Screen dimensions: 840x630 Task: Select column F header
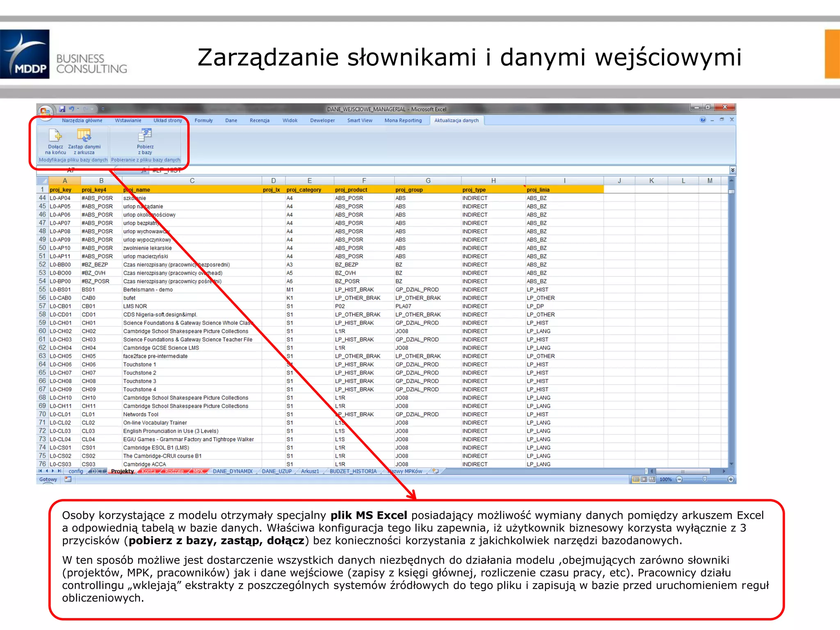pos(364,181)
